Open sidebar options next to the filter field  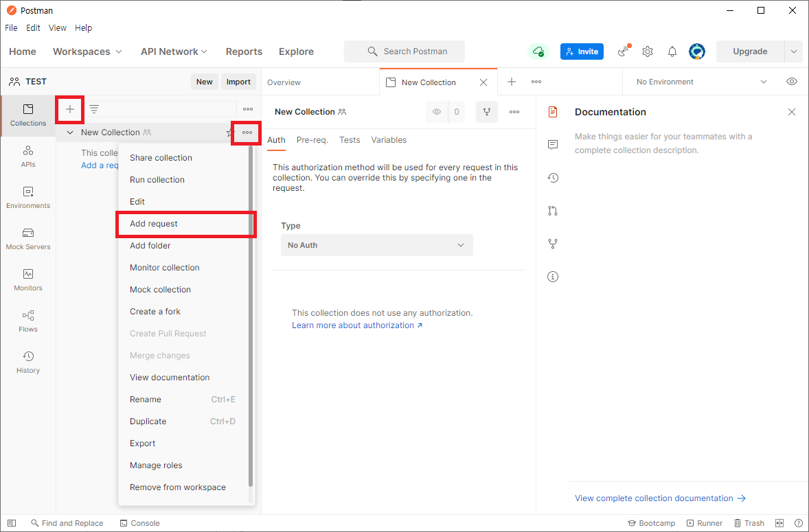point(248,109)
